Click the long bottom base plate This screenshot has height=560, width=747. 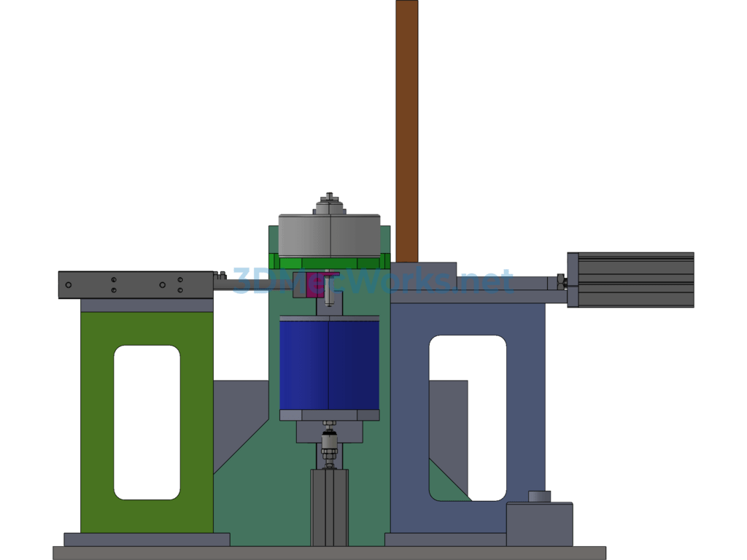[x=329, y=553]
